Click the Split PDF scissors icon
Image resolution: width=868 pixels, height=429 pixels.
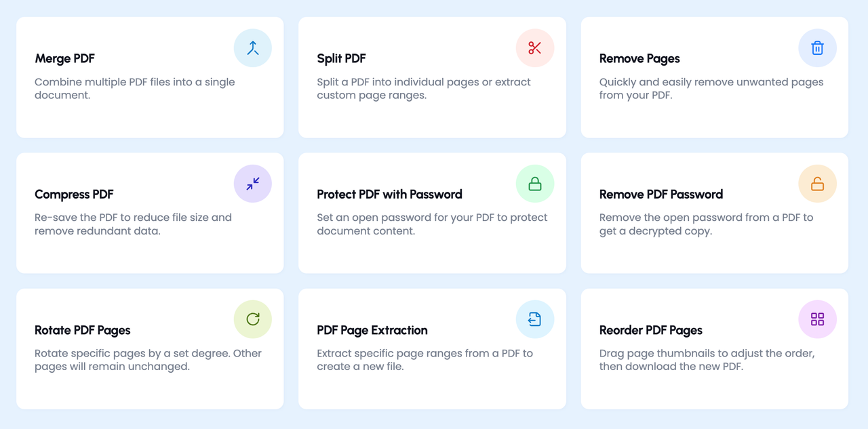(535, 48)
